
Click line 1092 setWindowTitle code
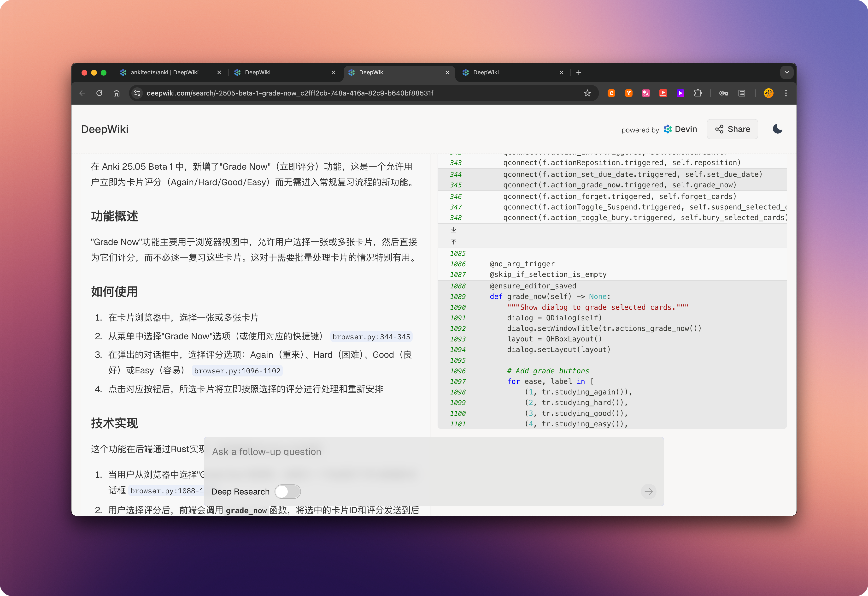[604, 328]
